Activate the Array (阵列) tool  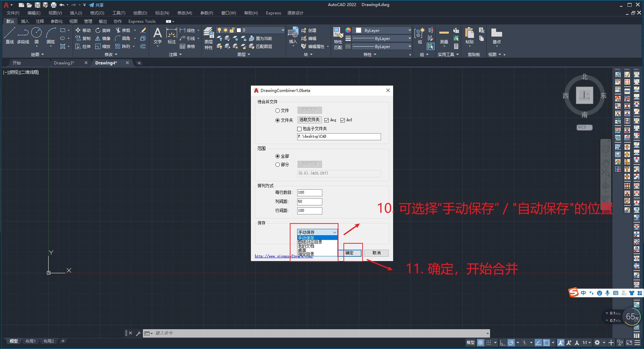pyautogui.click(x=122, y=46)
